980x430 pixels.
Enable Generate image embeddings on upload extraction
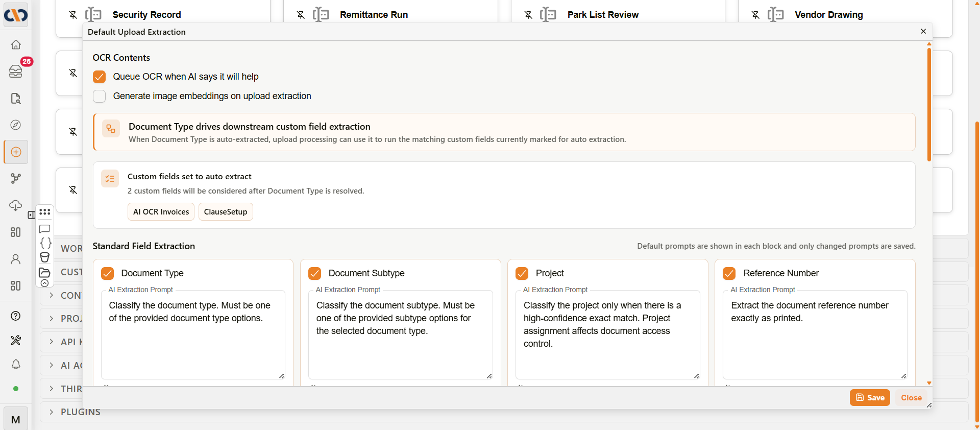(x=100, y=96)
